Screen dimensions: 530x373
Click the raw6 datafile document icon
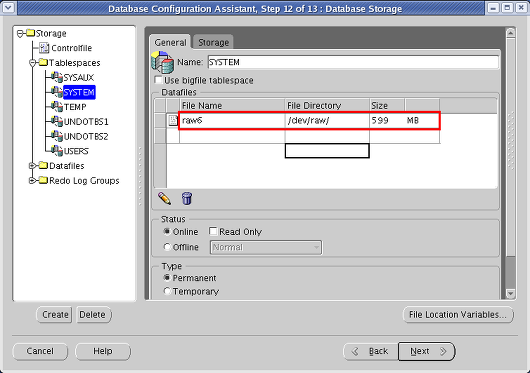coord(173,120)
